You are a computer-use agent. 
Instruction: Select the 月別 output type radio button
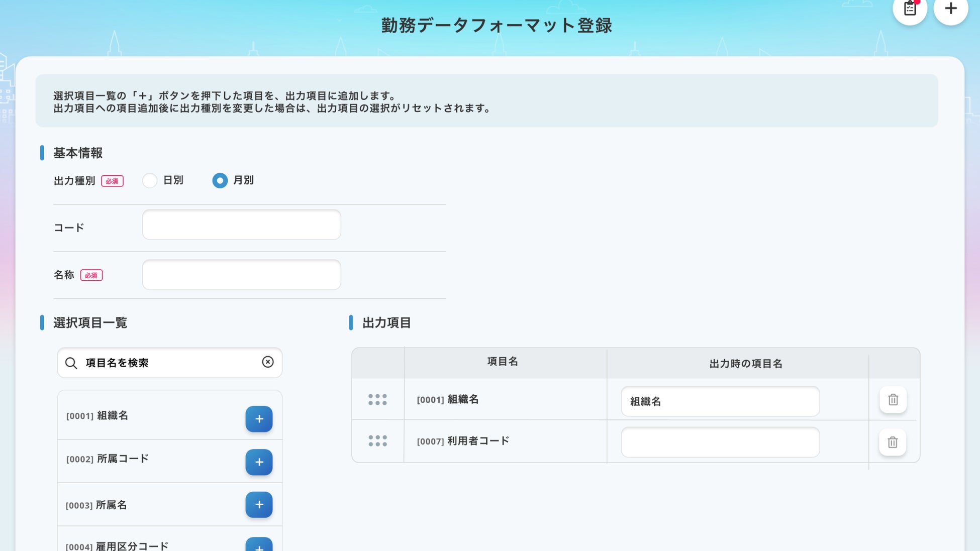[x=220, y=180]
